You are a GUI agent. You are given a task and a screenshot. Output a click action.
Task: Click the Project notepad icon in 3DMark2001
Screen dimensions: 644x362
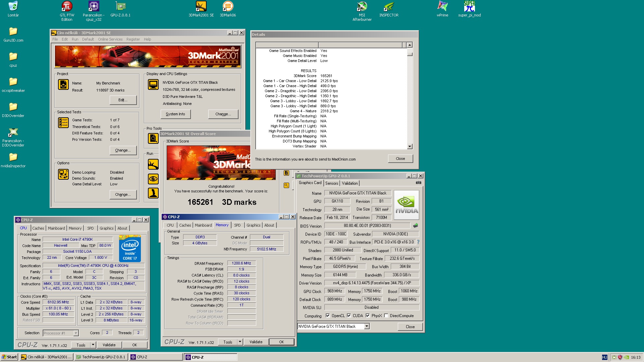(63, 84)
